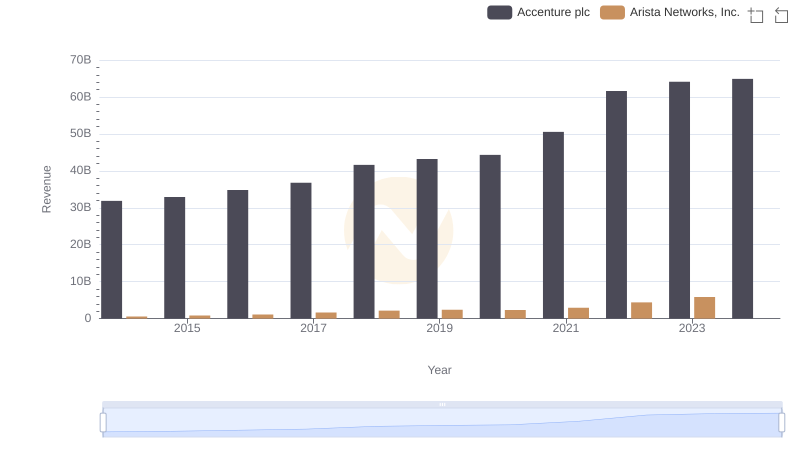Image resolution: width=800 pixels, height=461 pixels.
Task: Click the first Accenture bar for 2014
Action: pyautogui.click(x=112, y=260)
